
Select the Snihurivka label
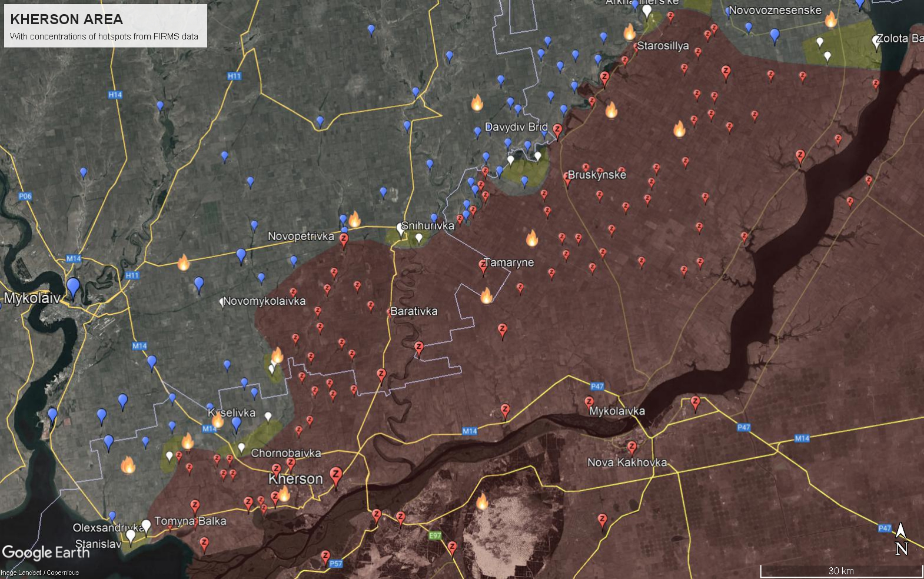428,225
